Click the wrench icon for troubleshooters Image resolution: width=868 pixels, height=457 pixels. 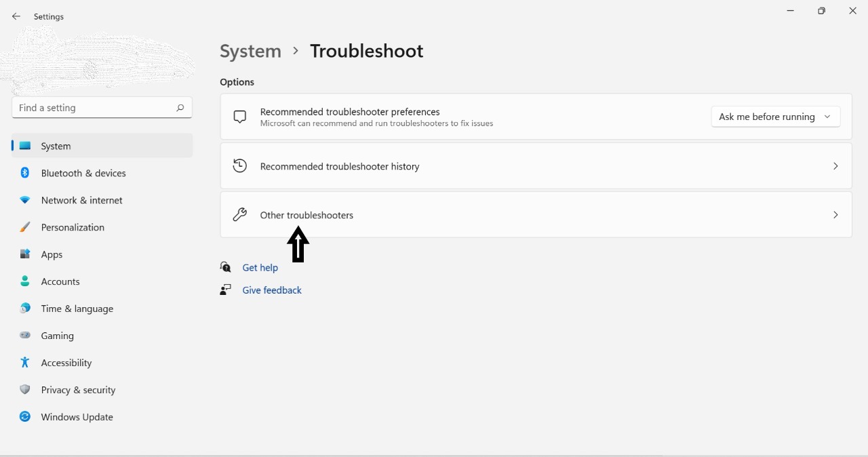239,215
